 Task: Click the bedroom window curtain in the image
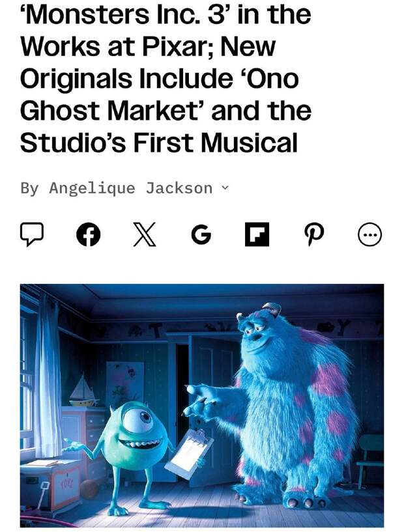(x=48, y=376)
